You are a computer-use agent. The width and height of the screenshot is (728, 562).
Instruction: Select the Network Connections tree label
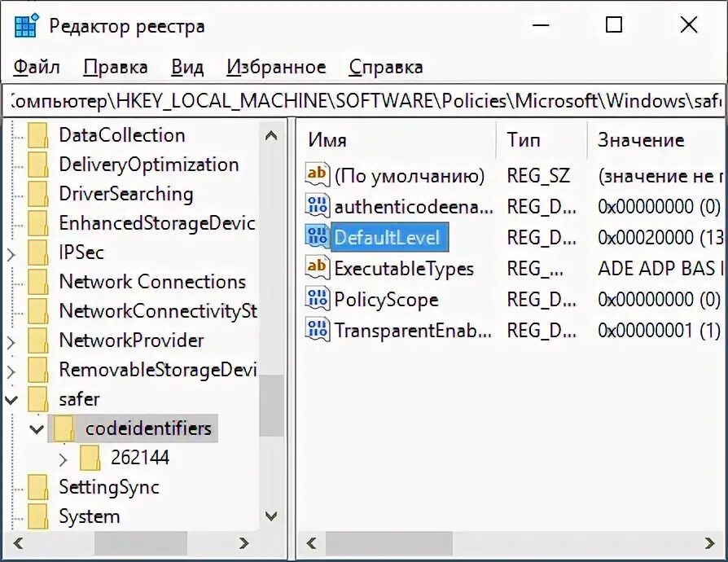152,282
